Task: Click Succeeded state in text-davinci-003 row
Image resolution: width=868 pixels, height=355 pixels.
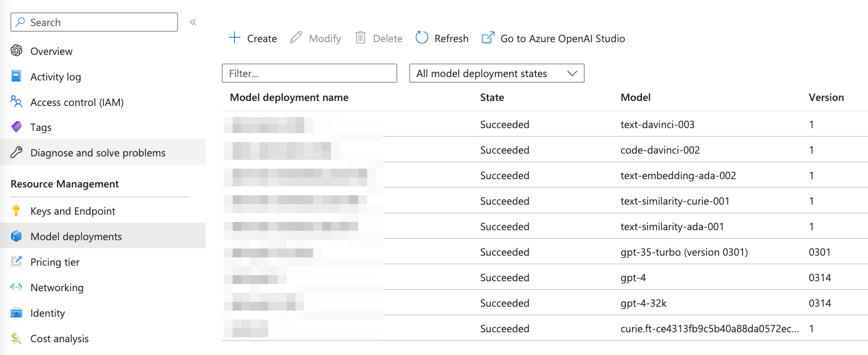Action: (x=505, y=124)
